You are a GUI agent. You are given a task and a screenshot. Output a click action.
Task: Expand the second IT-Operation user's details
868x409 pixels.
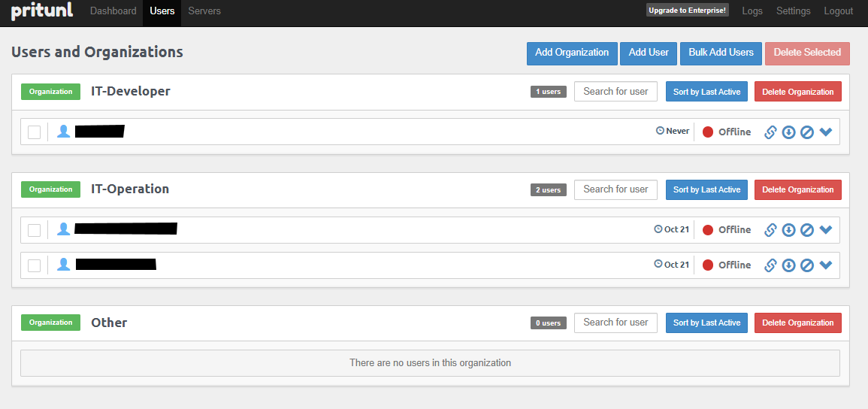coord(826,265)
